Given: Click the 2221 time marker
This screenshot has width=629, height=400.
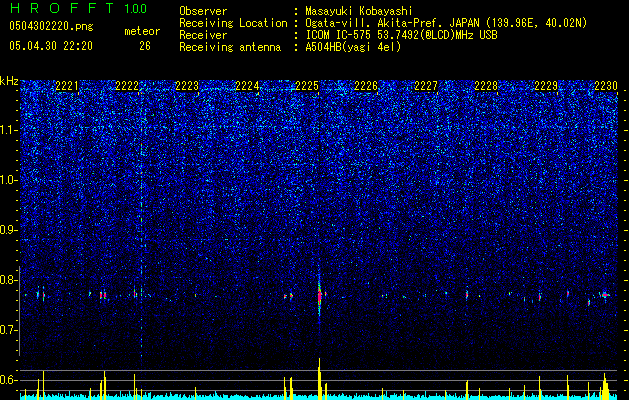Looking at the screenshot, I should coord(67,86).
